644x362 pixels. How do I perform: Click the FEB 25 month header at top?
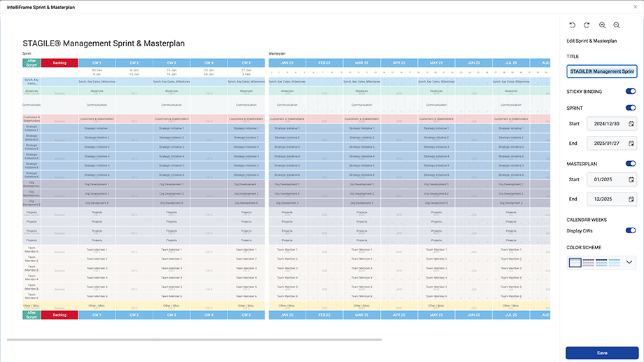(325, 63)
